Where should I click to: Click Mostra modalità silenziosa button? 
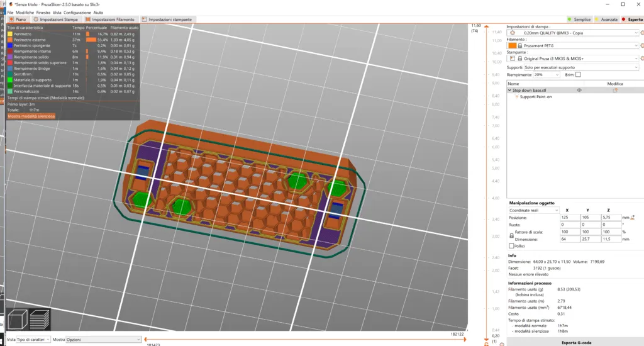[x=31, y=116]
